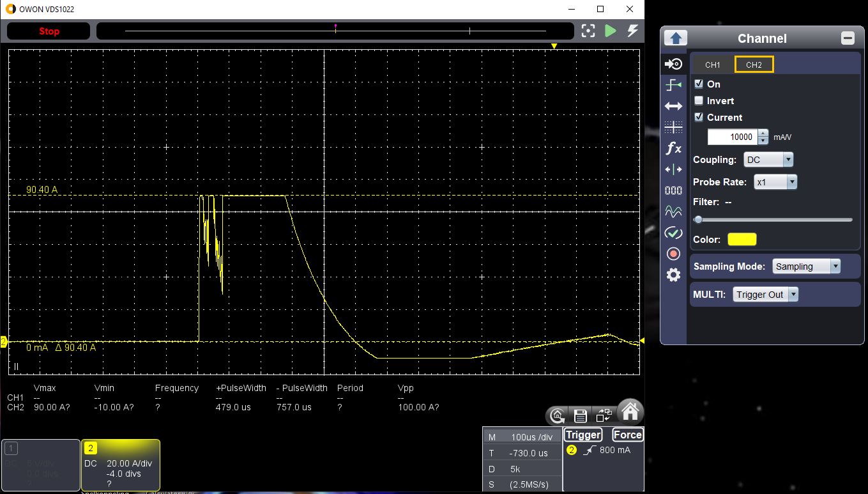The height and width of the screenshot is (494, 868).
Task: Open the Coupling DC dropdown
Action: 768,160
